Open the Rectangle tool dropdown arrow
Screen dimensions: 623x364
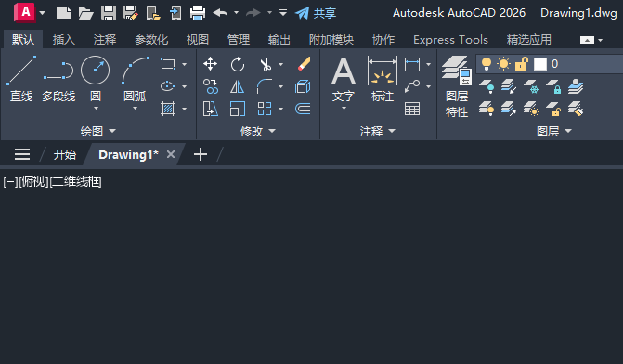(x=184, y=64)
